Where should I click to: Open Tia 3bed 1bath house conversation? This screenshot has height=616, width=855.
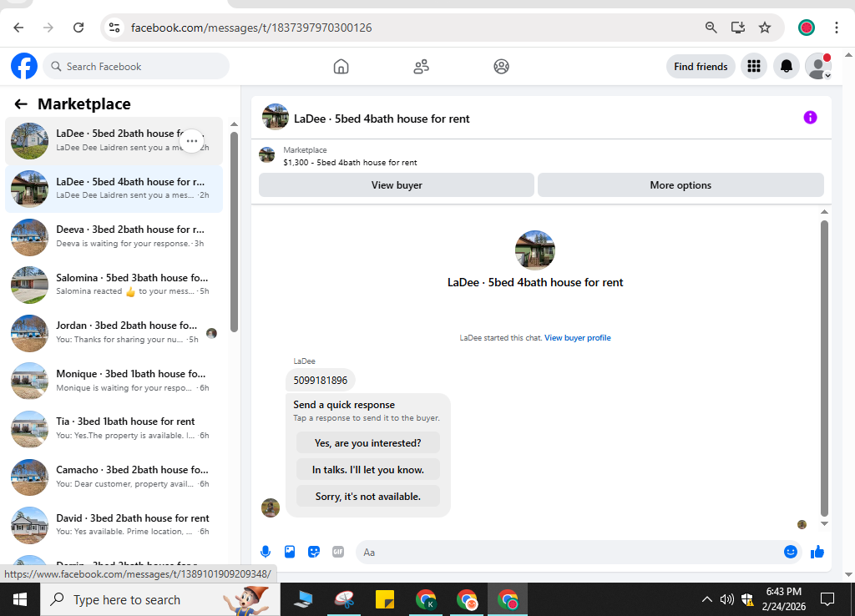point(114,428)
